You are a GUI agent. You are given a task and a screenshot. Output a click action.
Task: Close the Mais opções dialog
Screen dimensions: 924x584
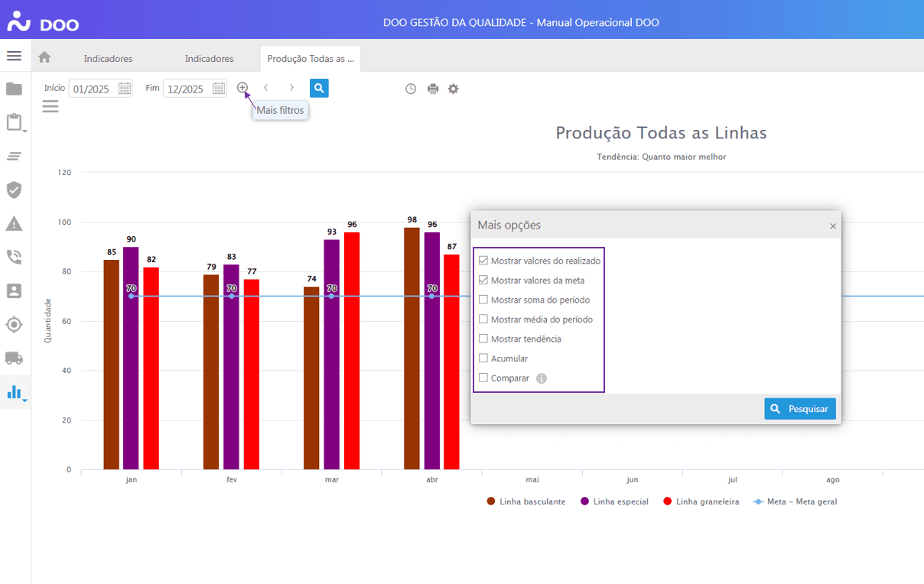click(833, 226)
